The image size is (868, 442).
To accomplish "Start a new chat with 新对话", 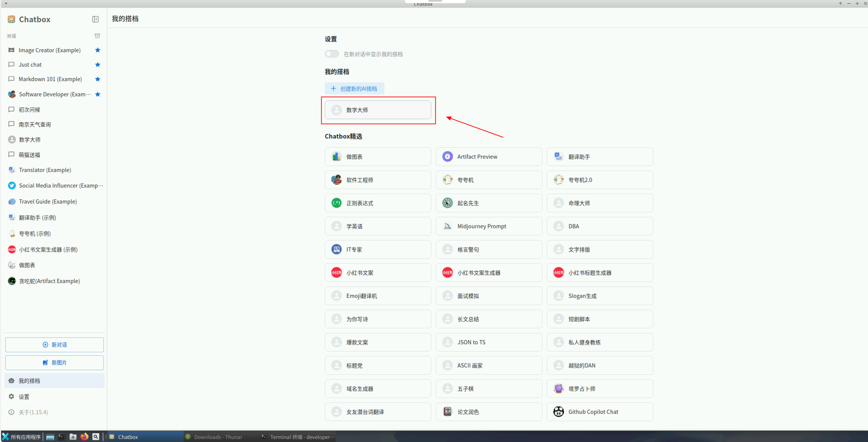I will 54,345.
